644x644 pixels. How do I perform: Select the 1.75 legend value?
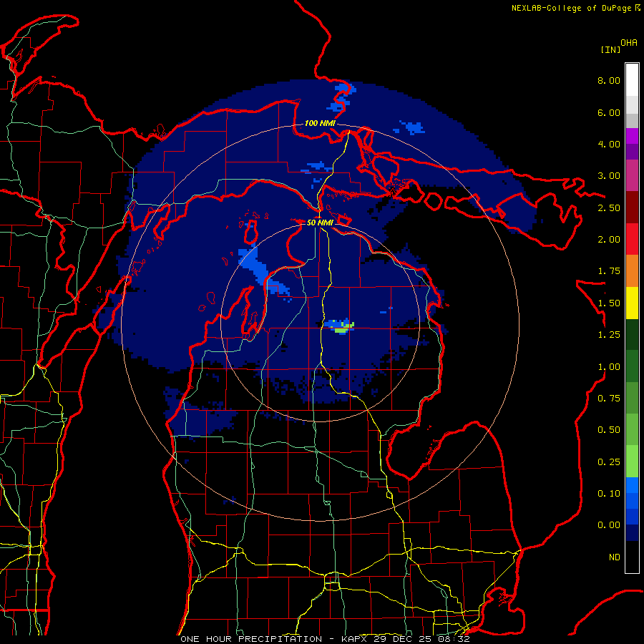click(609, 271)
